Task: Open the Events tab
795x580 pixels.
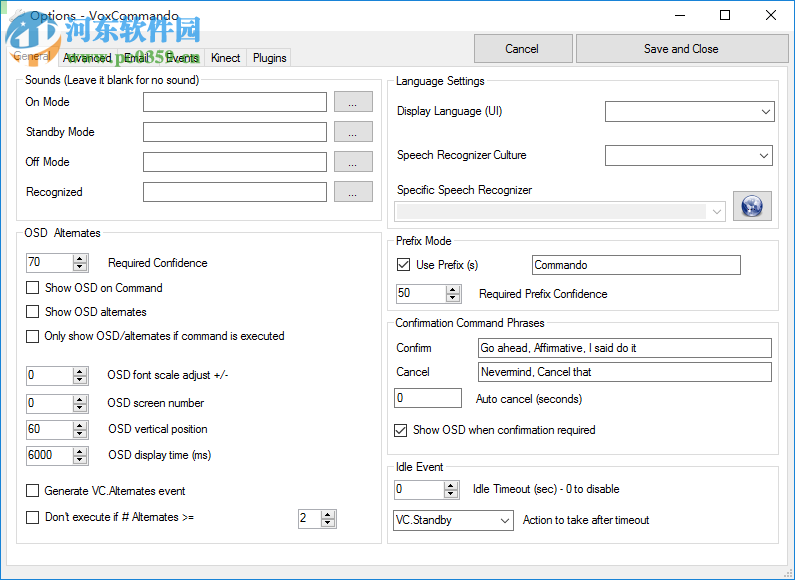Action: [182, 58]
